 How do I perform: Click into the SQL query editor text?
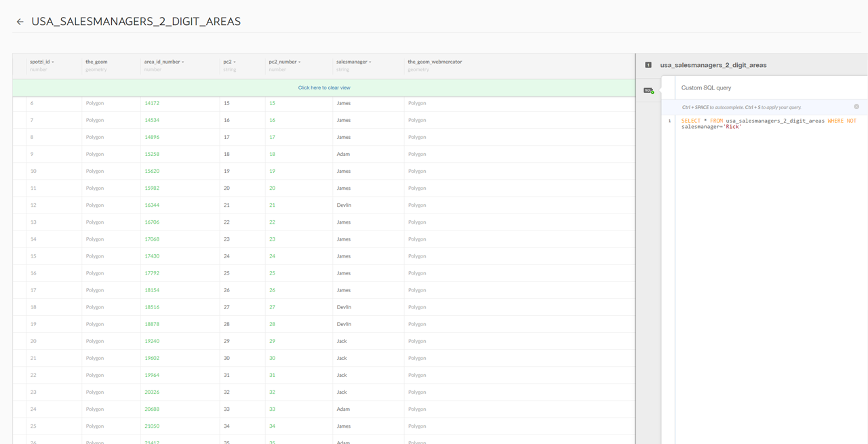pos(769,123)
